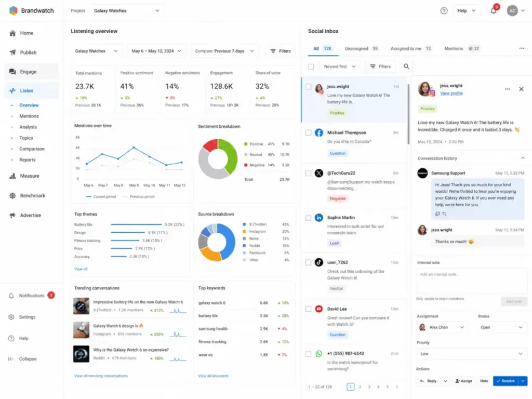Switch to the Assigned to me tab

(x=411, y=48)
